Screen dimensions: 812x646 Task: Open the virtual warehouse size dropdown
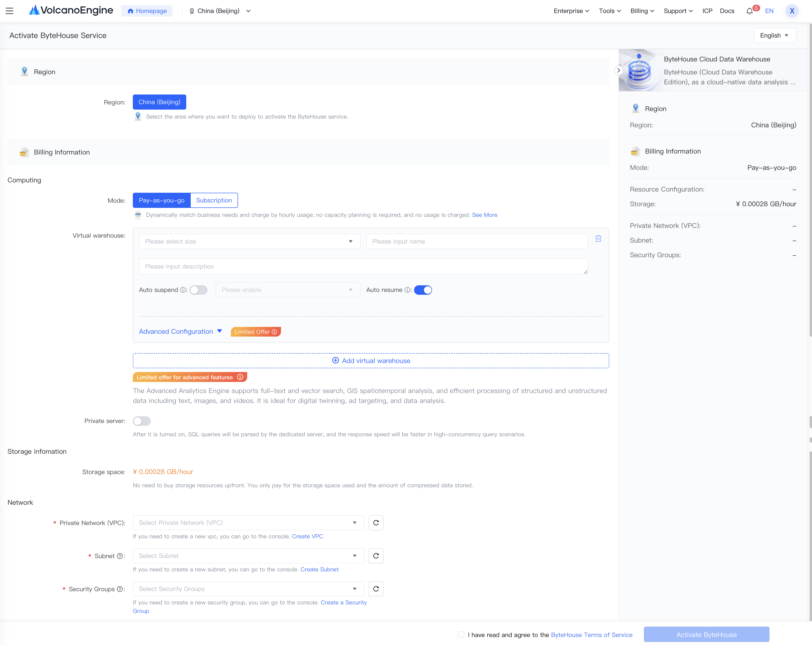249,241
